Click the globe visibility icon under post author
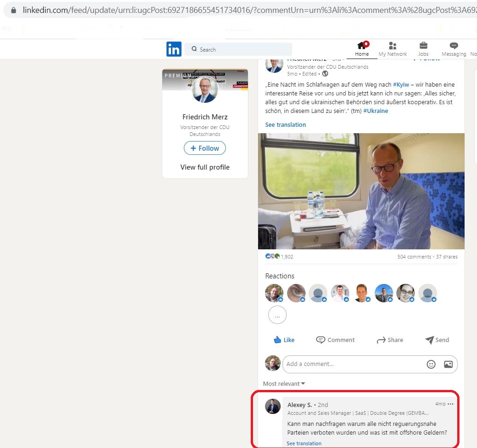Viewport: 477px width, 448px height. (325, 74)
